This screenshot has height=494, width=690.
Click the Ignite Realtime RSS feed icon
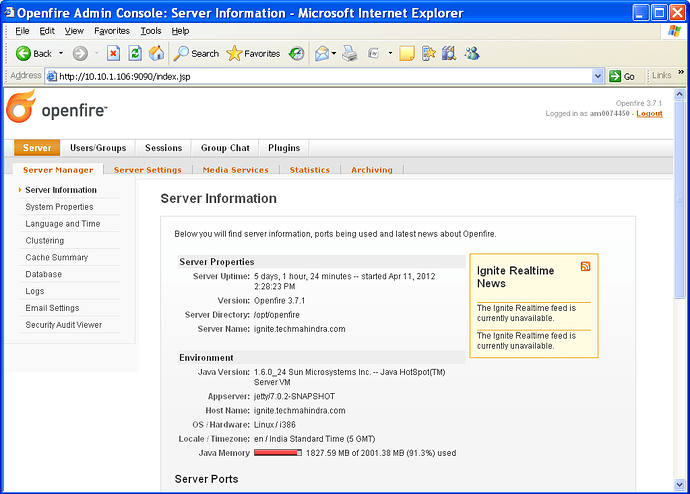[585, 266]
